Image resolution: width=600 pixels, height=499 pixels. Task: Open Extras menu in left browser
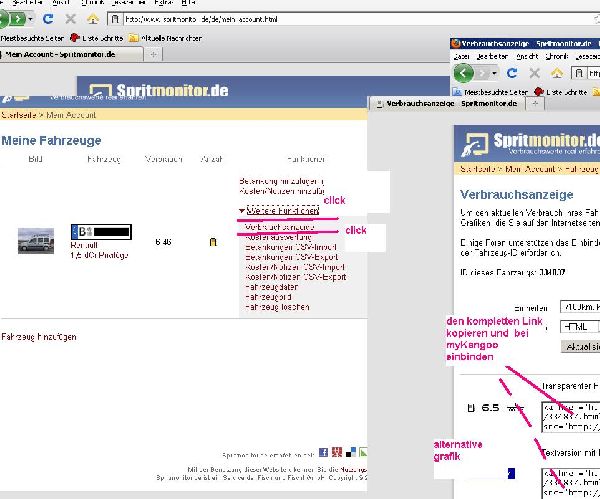[x=164, y=2]
